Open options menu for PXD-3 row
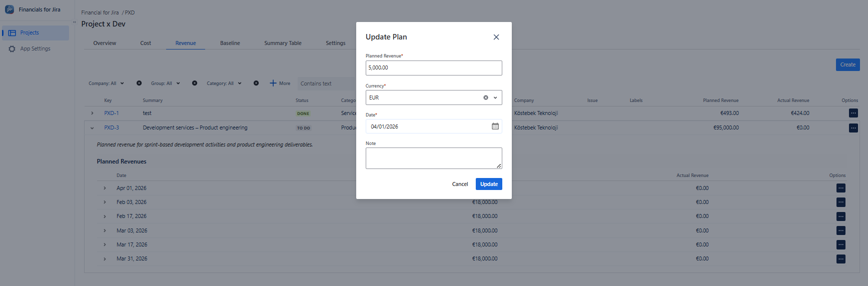 (x=853, y=128)
